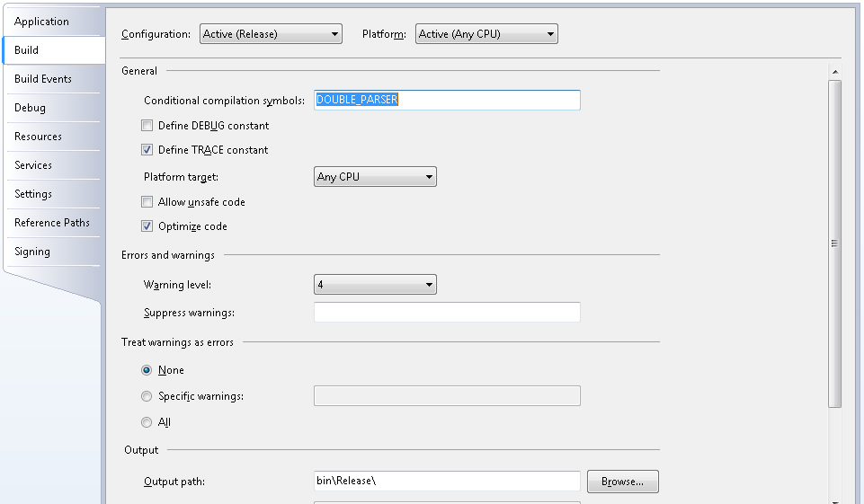The height and width of the screenshot is (504, 864).
Task: Open the Application tab
Action: tap(41, 22)
